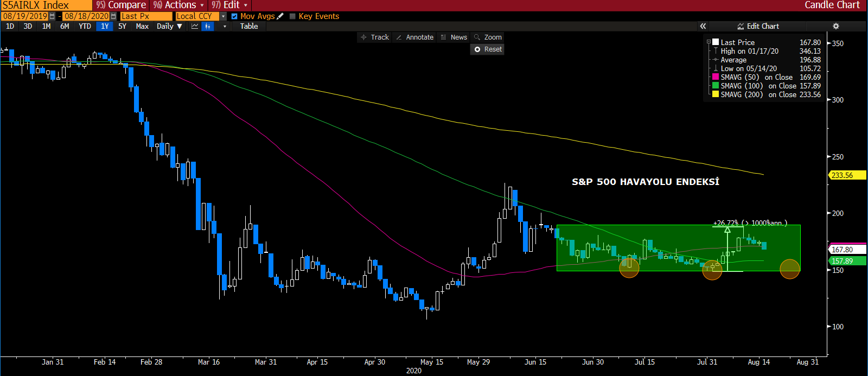The width and height of the screenshot is (868, 376).
Task: Click the High marker icon in legend
Action: click(716, 51)
